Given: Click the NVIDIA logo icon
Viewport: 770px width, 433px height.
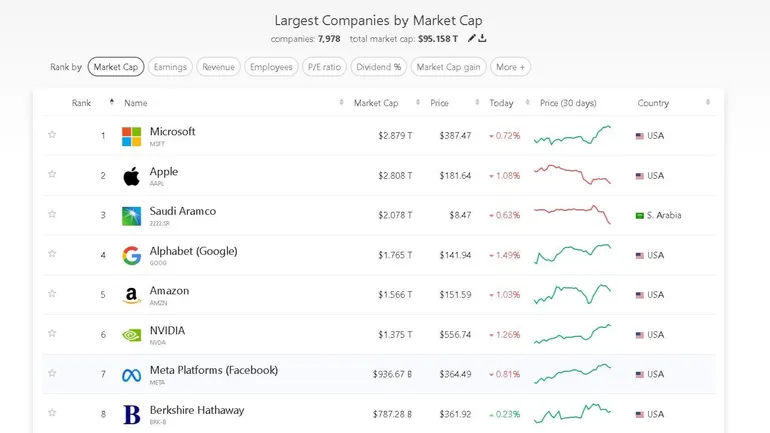Looking at the screenshot, I should click(x=131, y=335).
